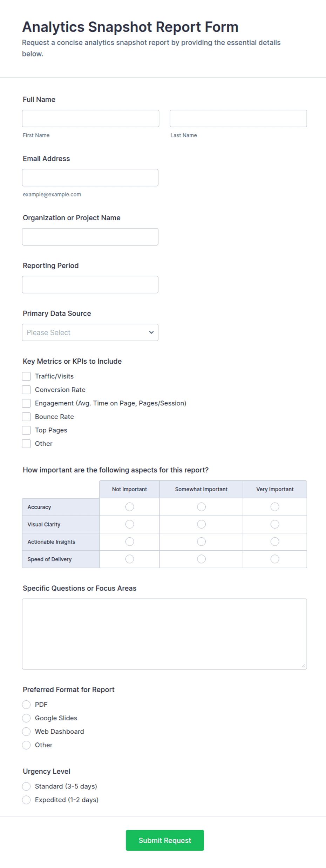Focus the First Name input field

point(90,118)
